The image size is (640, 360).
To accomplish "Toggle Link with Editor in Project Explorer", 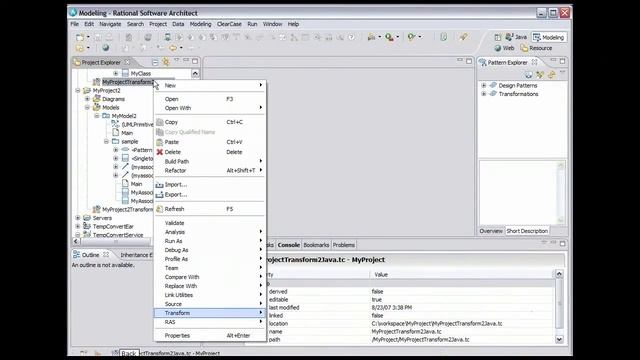I will point(166,62).
